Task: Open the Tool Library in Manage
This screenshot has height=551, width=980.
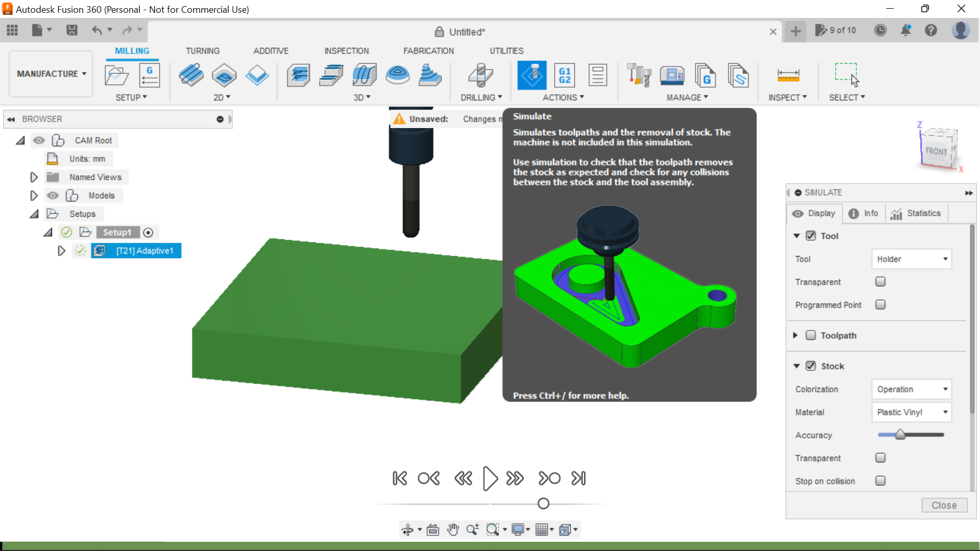Action: (x=640, y=75)
